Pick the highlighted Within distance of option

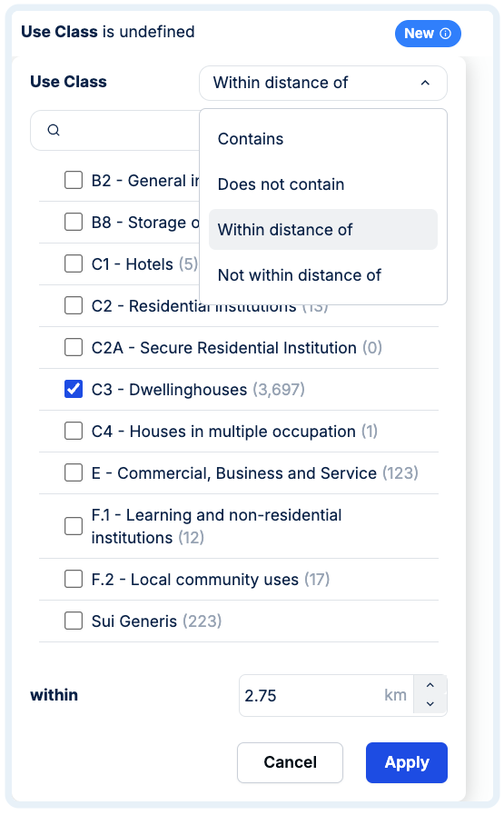click(322, 229)
